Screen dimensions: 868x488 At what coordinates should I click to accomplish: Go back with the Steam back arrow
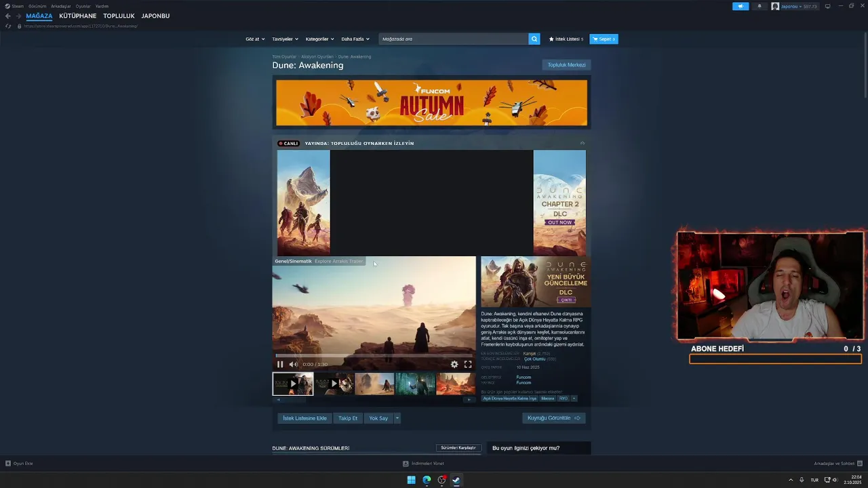[x=7, y=16]
